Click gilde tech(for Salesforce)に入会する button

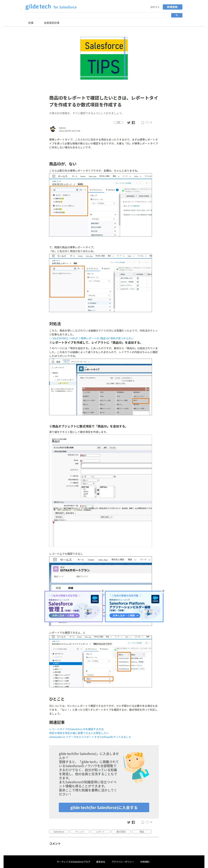[x=104, y=807]
